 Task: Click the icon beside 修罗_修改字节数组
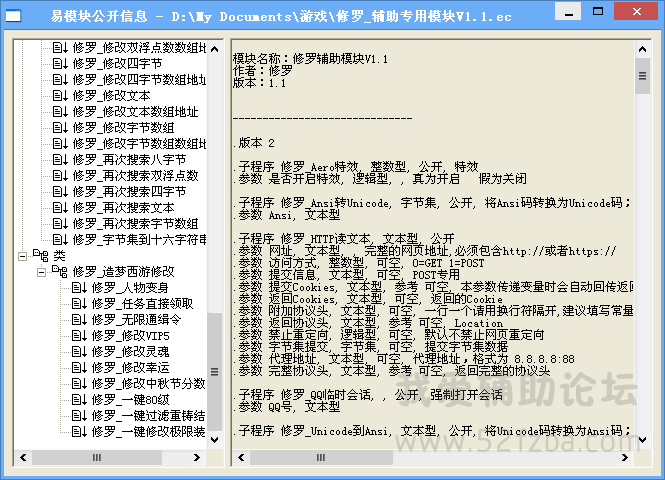point(60,128)
